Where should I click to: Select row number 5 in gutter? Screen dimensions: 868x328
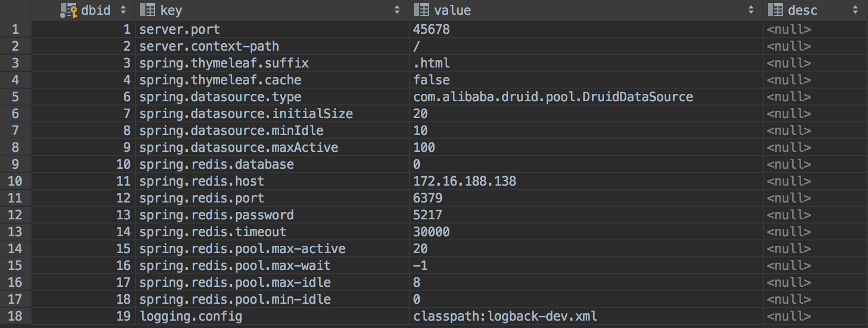point(15,97)
